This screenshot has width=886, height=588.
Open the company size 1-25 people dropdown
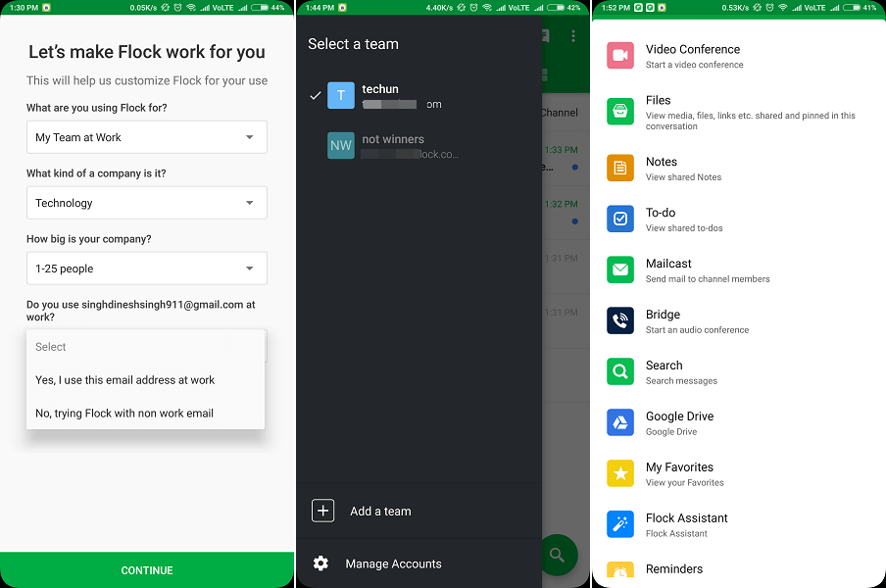pyautogui.click(x=147, y=269)
